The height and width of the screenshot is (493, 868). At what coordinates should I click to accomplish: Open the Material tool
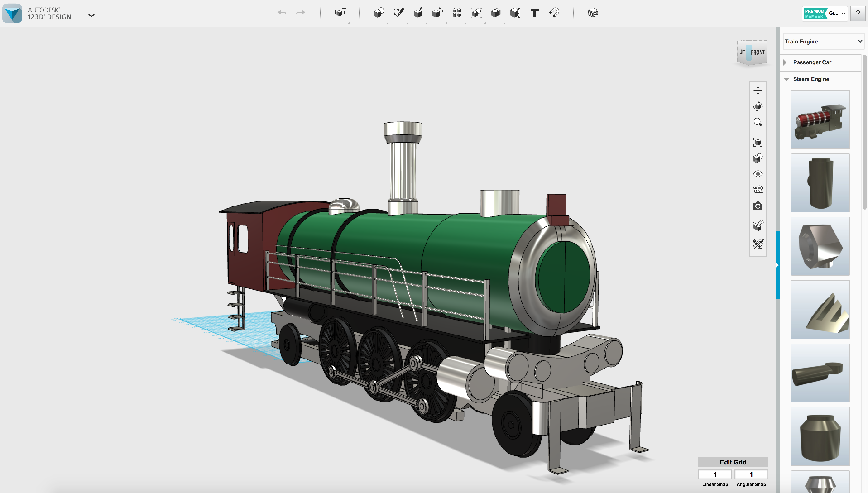point(593,13)
